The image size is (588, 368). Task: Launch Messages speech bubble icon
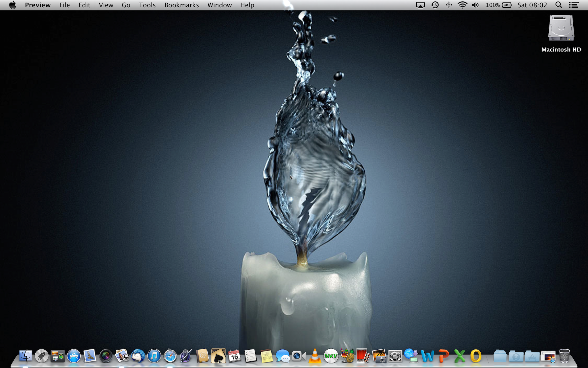pos(283,356)
